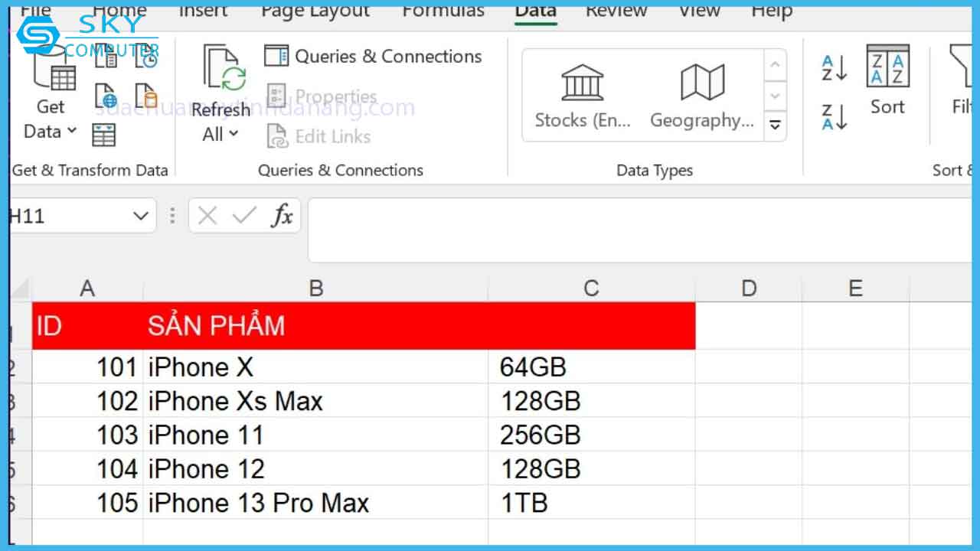Switch to the Insert ribbon tab

coord(203,10)
